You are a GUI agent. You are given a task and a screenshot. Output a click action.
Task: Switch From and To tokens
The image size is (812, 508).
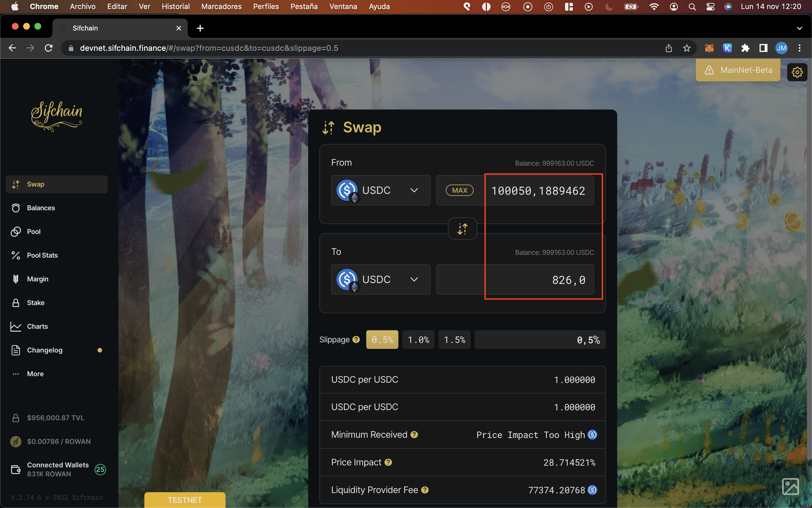[462, 229]
